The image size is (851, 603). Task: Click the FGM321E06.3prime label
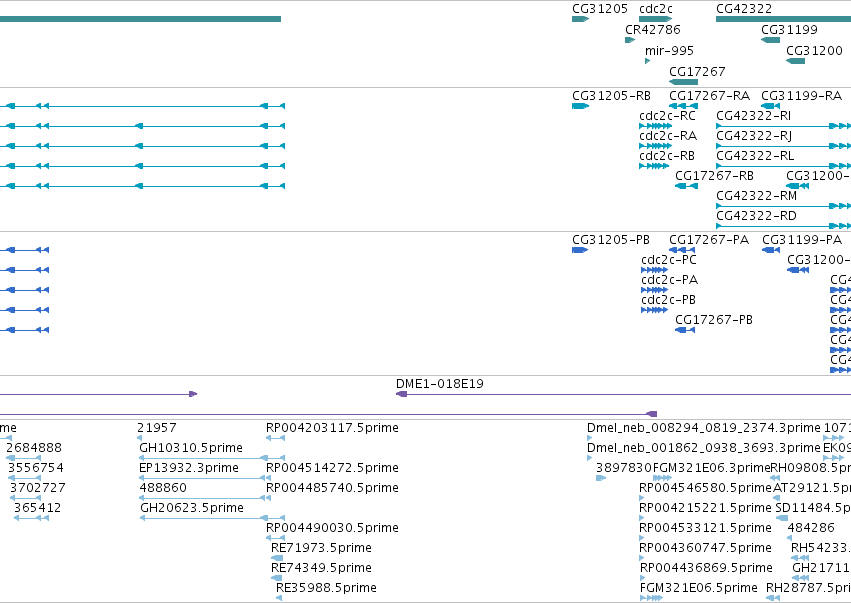click(x=712, y=467)
